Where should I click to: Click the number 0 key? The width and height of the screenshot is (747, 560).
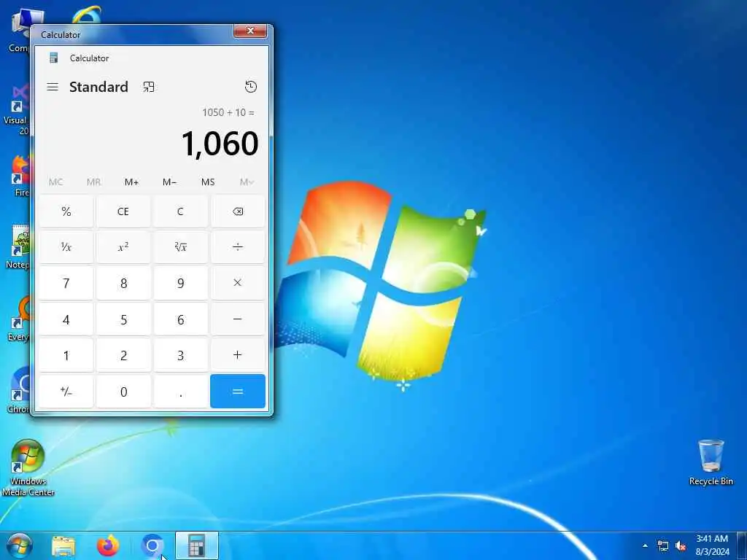click(x=123, y=392)
